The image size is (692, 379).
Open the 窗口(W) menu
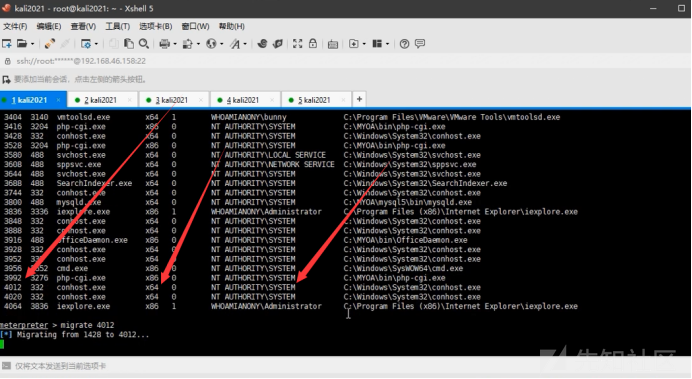pos(196,26)
